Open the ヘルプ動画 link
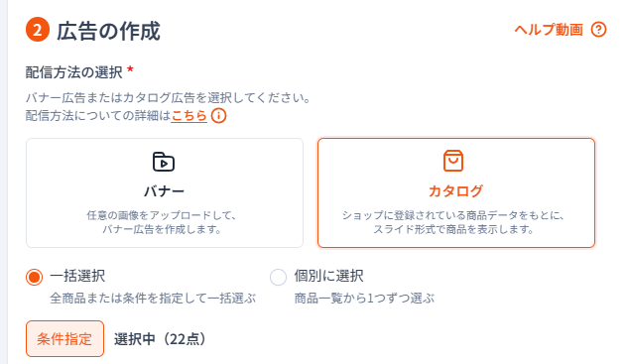The image size is (627, 364). pos(549,30)
